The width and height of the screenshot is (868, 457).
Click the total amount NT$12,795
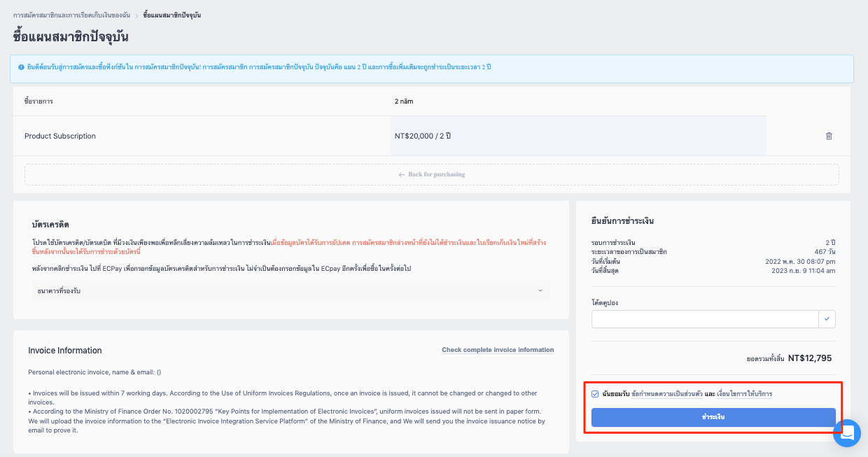[x=810, y=358]
